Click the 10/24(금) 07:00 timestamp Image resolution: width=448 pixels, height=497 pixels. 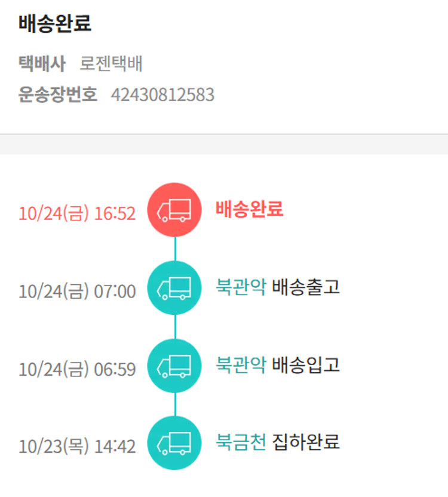pos(77,292)
